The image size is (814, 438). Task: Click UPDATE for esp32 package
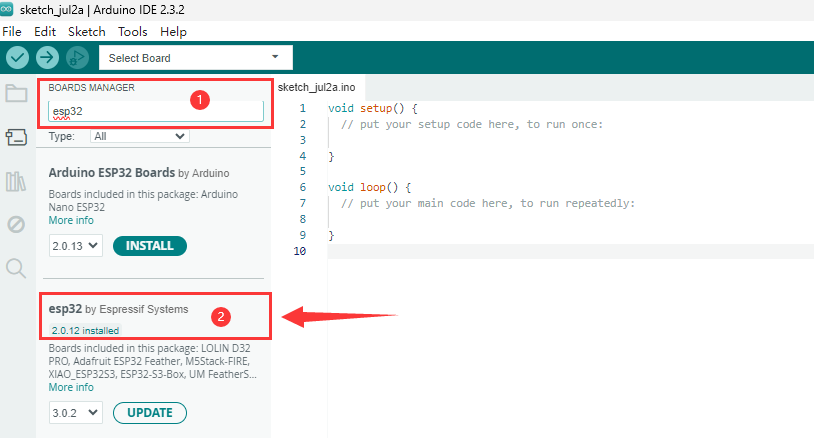click(x=150, y=413)
